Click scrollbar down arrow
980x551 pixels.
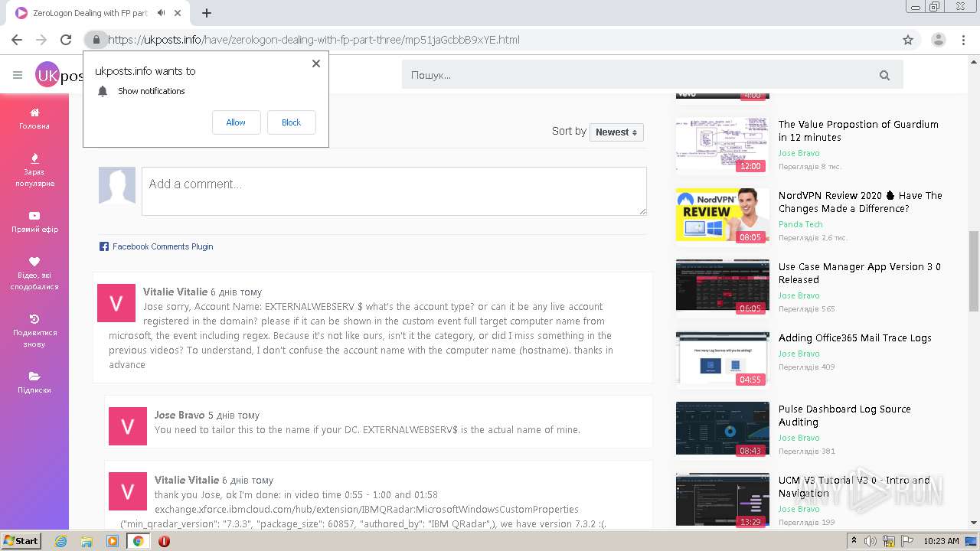pos(974,523)
